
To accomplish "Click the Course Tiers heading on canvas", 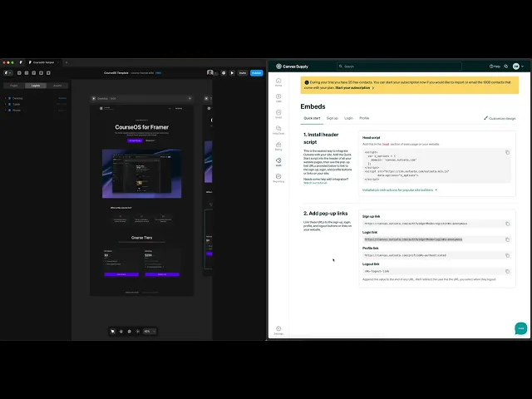I will pos(142,238).
